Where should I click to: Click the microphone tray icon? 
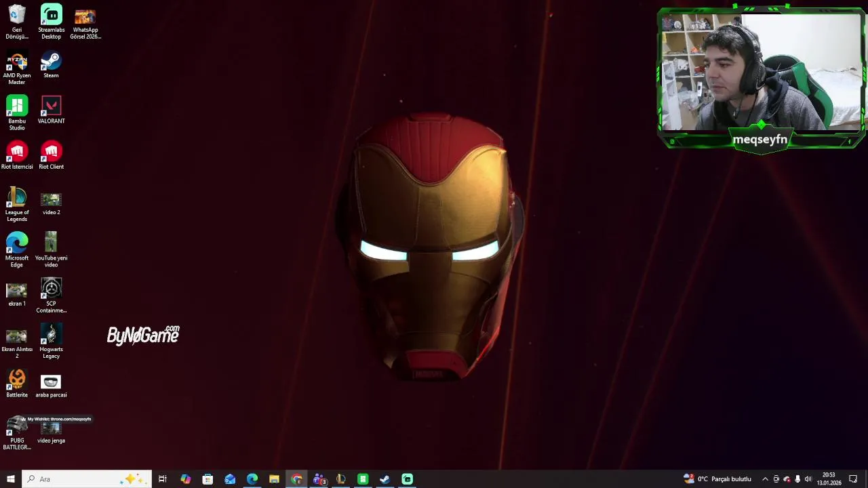click(x=797, y=479)
